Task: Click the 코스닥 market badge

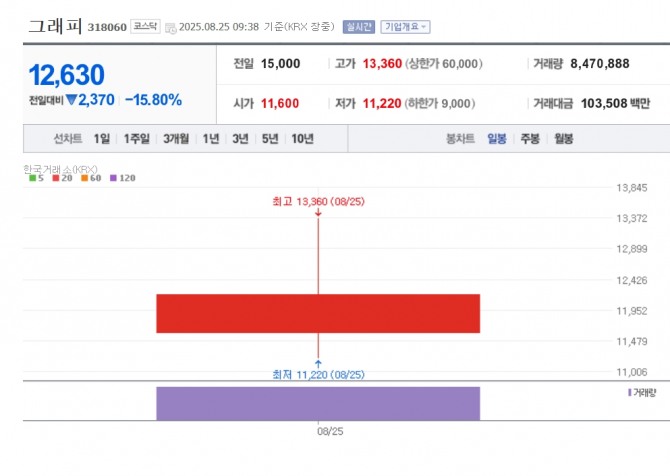Action: point(145,26)
